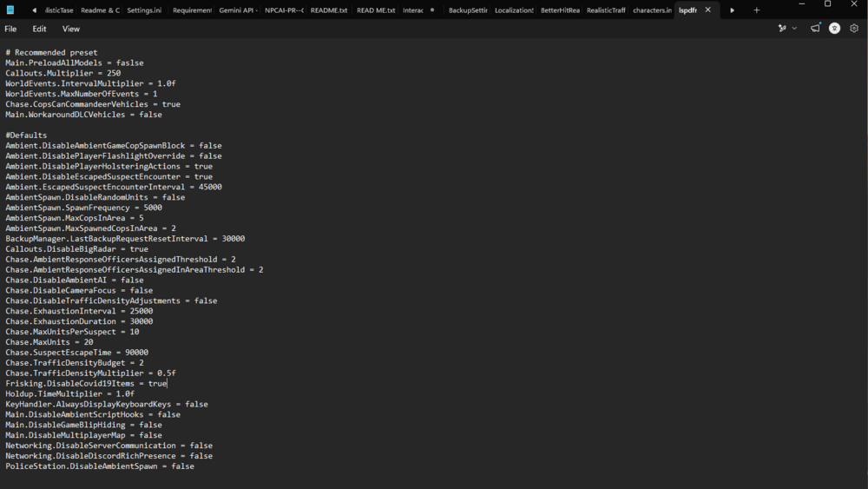Click 'Chase.TrafficDensityBudget = 2' line
Viewport: 868px width, 489px height.
(x=75, y=363)
